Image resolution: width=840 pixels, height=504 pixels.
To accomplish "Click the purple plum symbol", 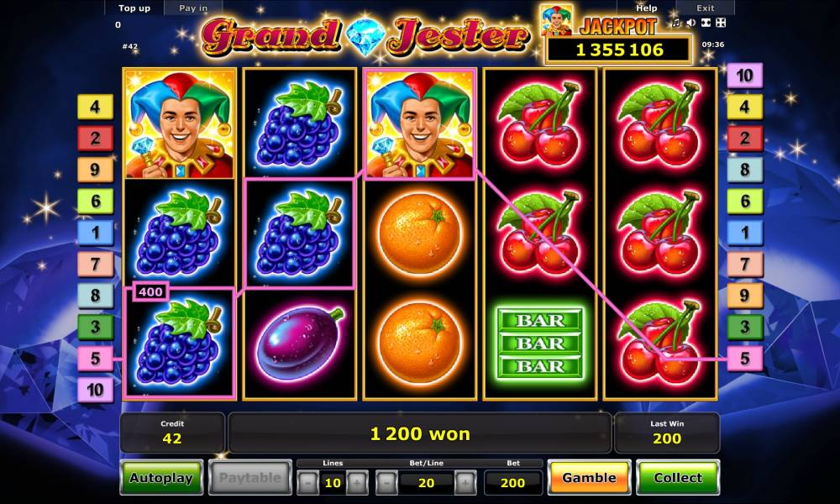I will click(x=300, y=344).
